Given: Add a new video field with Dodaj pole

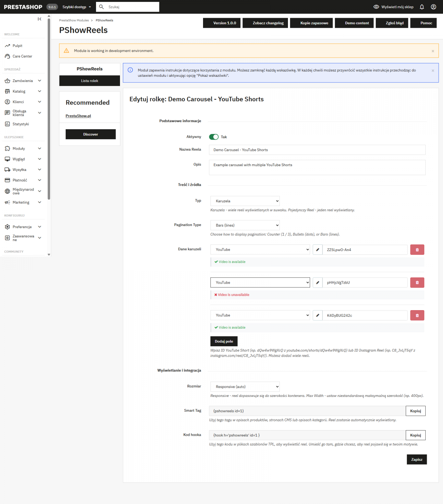Looking at the screenshot, I should click(224, 341).
